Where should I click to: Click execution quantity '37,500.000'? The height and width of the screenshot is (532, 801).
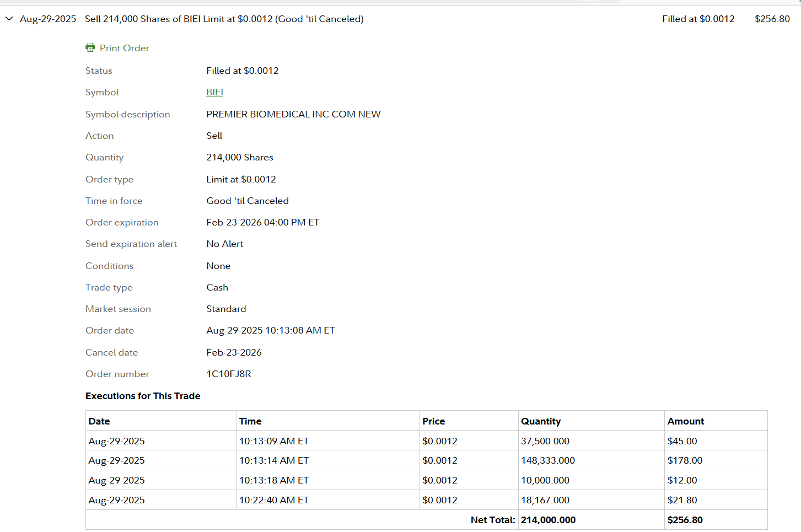coord(545,441)
